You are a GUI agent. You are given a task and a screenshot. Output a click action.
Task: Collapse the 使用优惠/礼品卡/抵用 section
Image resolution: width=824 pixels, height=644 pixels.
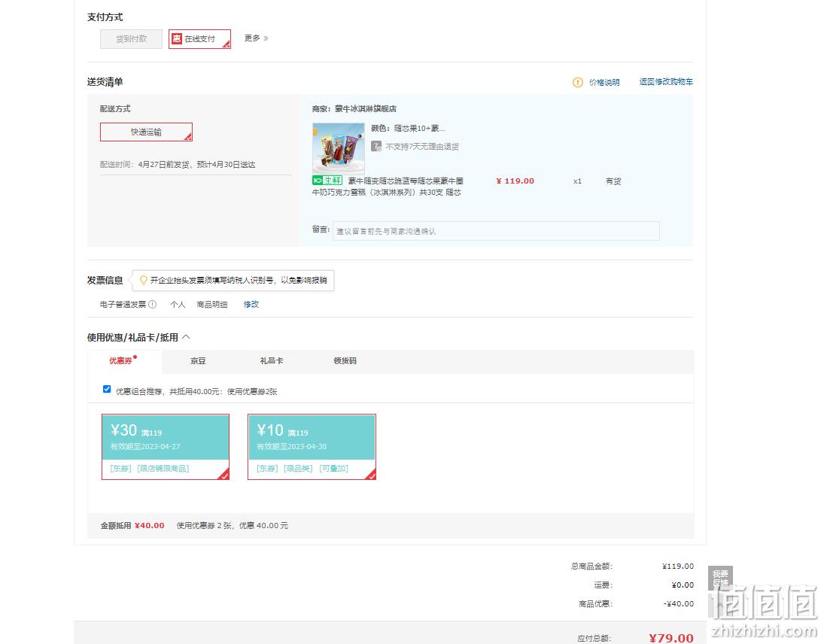pos(186,337)
